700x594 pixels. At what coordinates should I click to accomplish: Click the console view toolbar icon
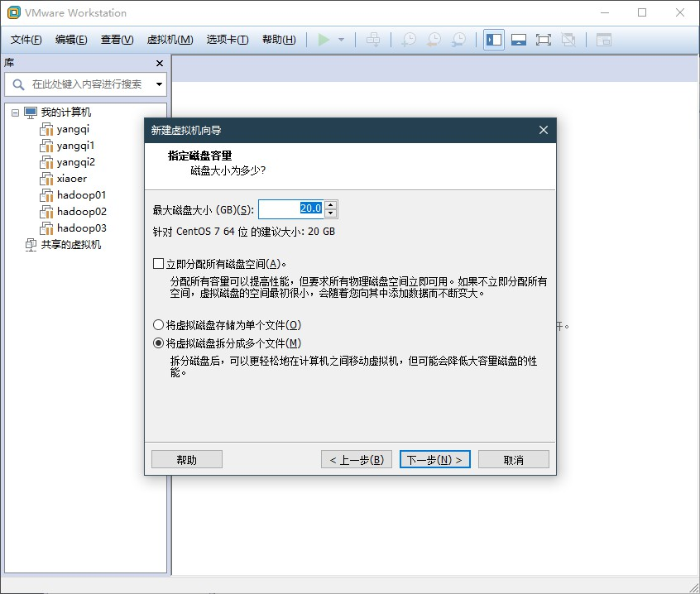[603, 40]
